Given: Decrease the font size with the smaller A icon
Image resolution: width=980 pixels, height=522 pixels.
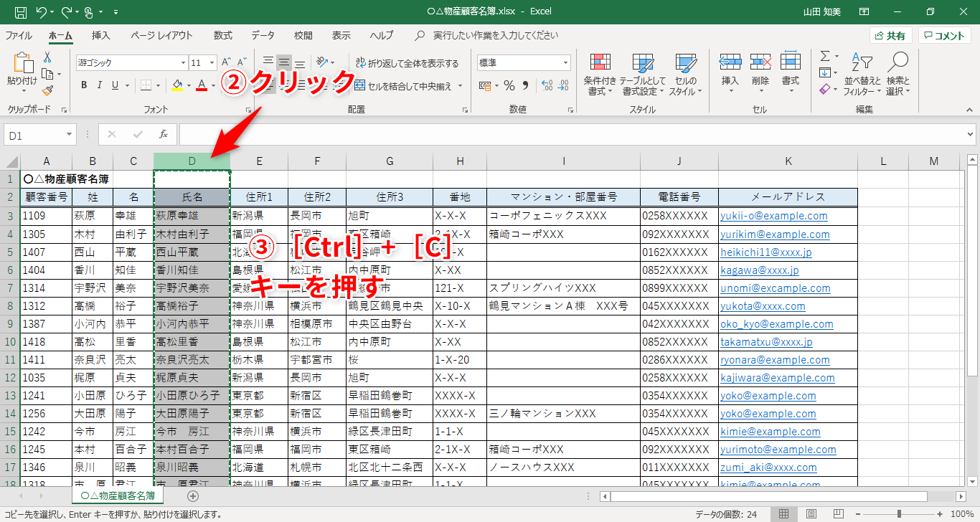Looking at the screenshot, I should [242, 62].
